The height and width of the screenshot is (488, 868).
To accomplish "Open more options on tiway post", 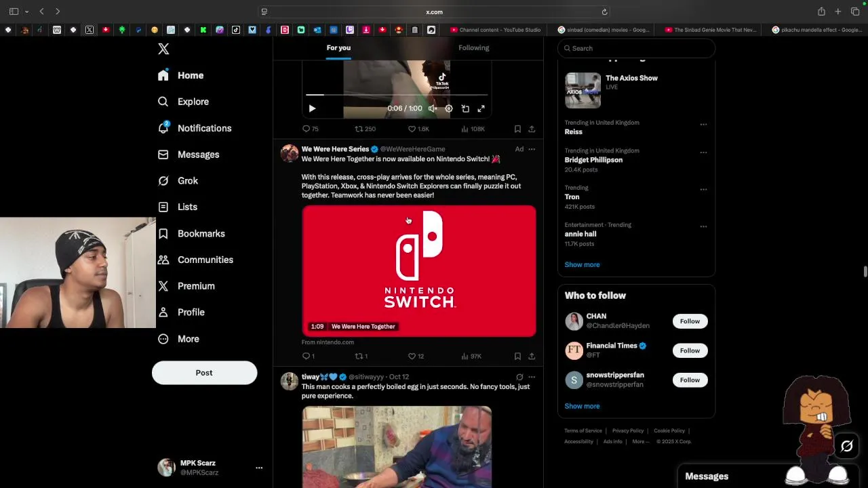I will click(x=532, y=377).
